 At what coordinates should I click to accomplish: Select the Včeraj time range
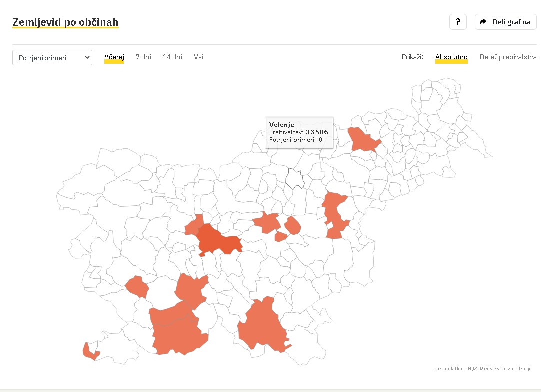coord(114,57)
